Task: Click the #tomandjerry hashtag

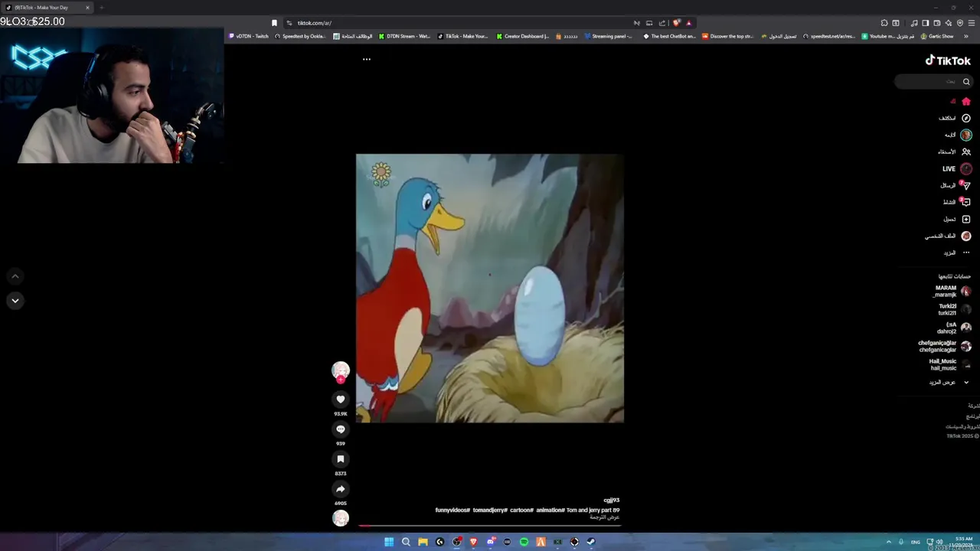Action: (490, 510)
